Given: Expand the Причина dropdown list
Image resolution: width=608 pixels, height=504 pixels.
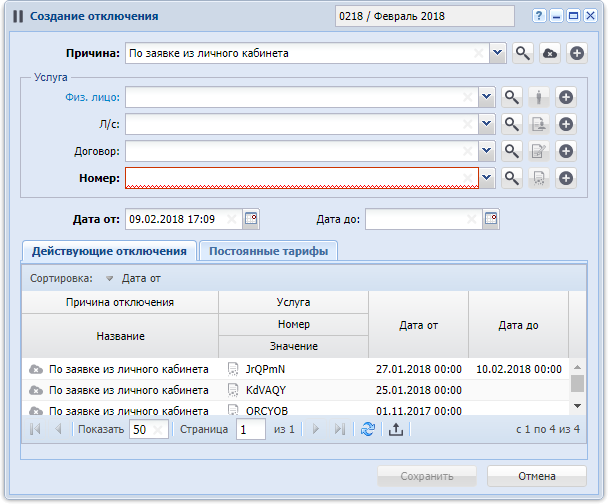Looking at the screenshot, I should 497,53.
